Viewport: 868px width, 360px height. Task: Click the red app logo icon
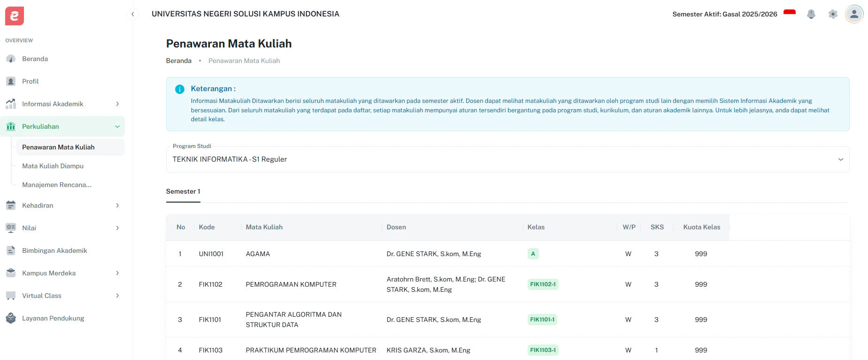pos(15,16)
